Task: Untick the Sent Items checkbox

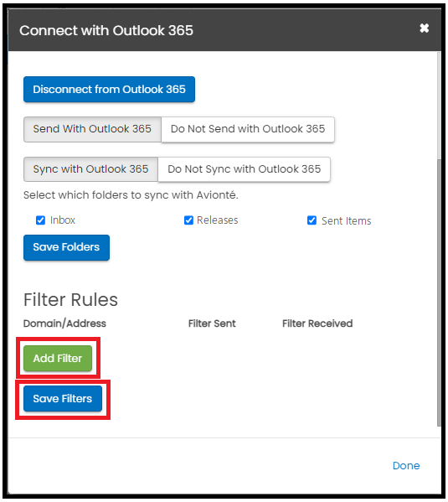Action: [312, 220]
